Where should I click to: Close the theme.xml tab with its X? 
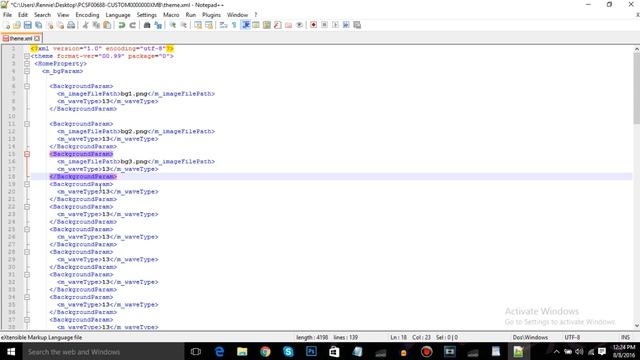pos(37,38)
